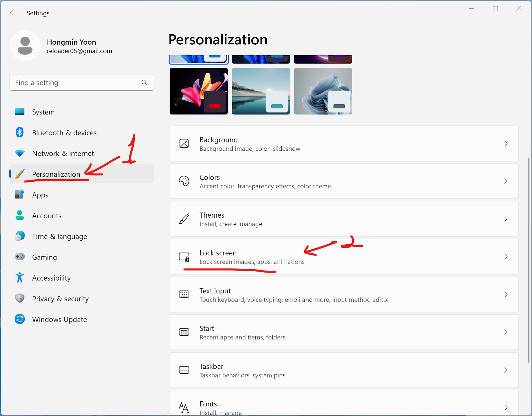The width and height of the screenshot is (532, 416).
Task: Click the Text input keyboard icon
Action: pos(184,294)
